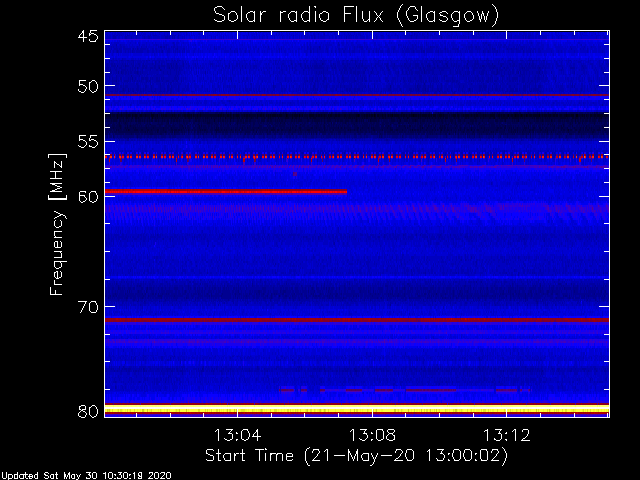This screenshot has width=640, height=480.
Task: Click the red line ending near 13:07 at 60 MHz
Action: [226, 191]
